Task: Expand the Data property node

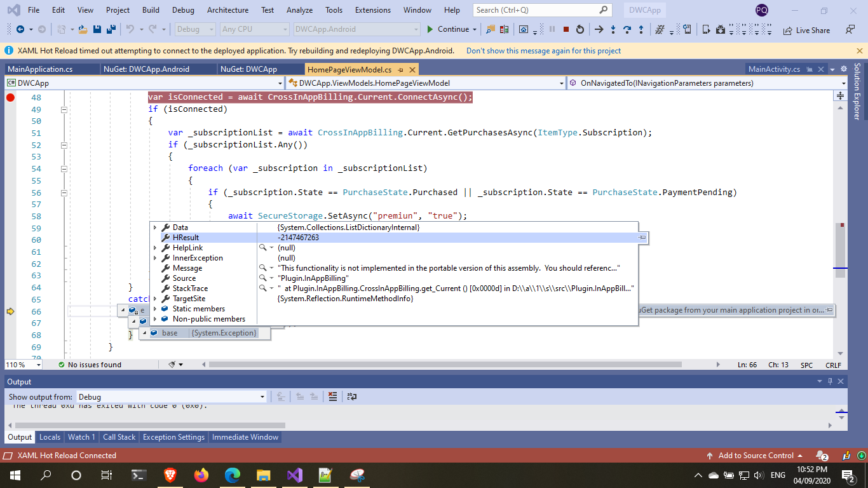Action: [155, 227]
